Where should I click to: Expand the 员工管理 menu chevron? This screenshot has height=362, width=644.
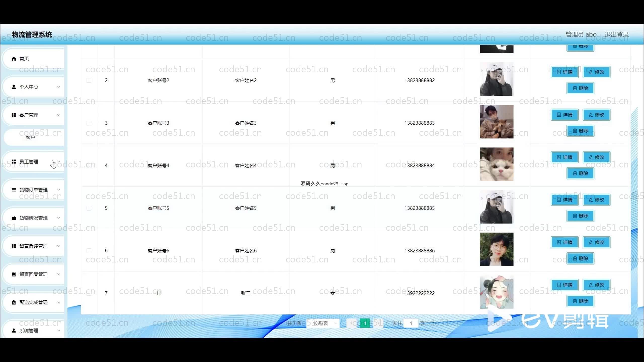[59, 162]
